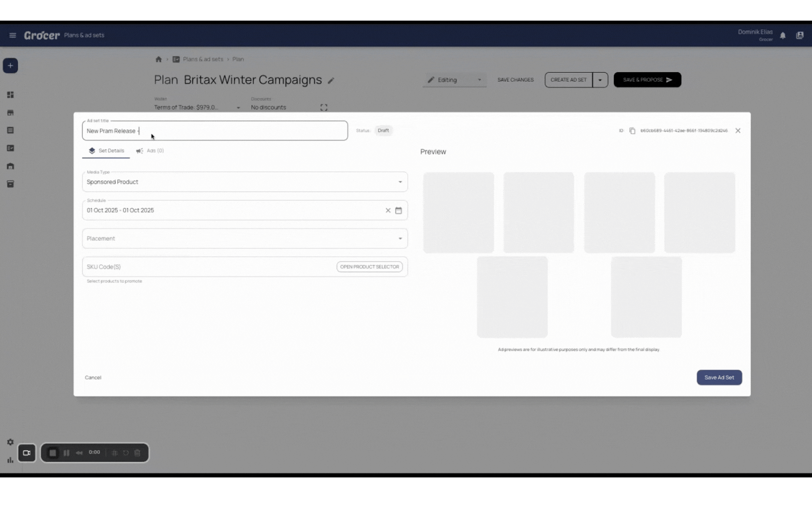The height and width of the screenshot is (506, 812).
Task: Edit plan title with the pencil icon
Action: 331,81
